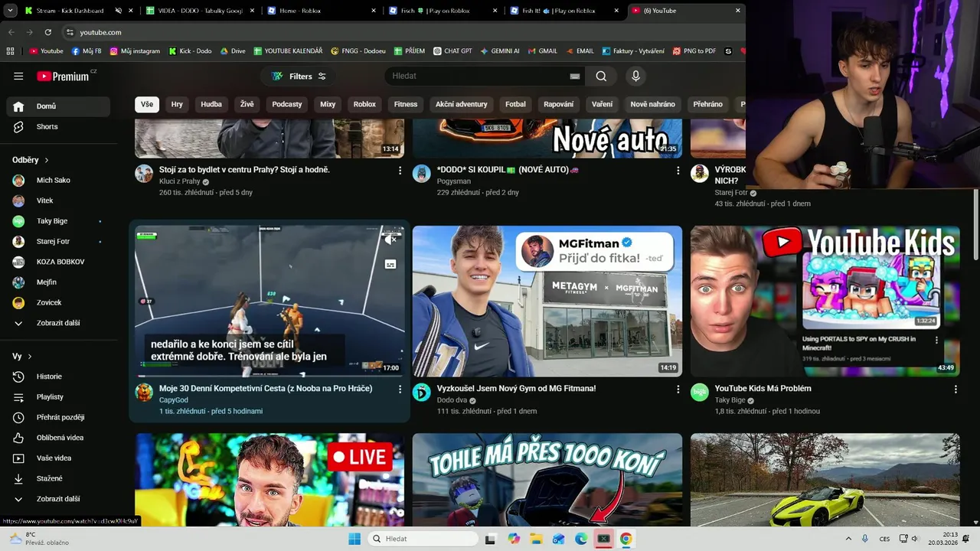Select the Hry filter chip
The width and height of the screenshot is (980, 551).
coord(177,104)
